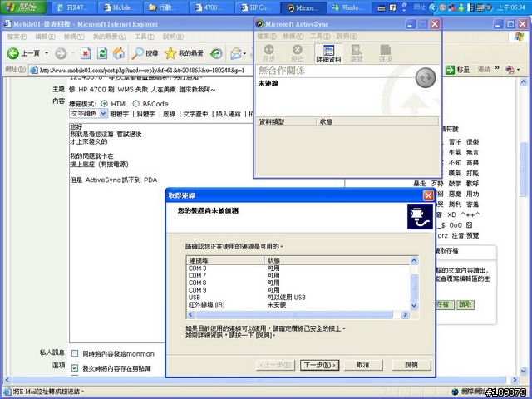The width and height of the screenshot is (532, 399).
Task: Click the green Read button on the right
Action: (465, 304)
